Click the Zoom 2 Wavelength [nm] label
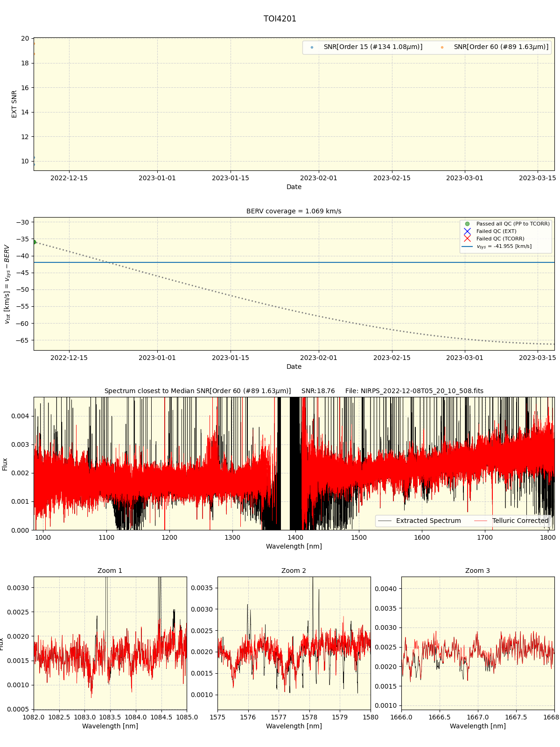This screenshot has width=560, height=747. click(294, 726)
